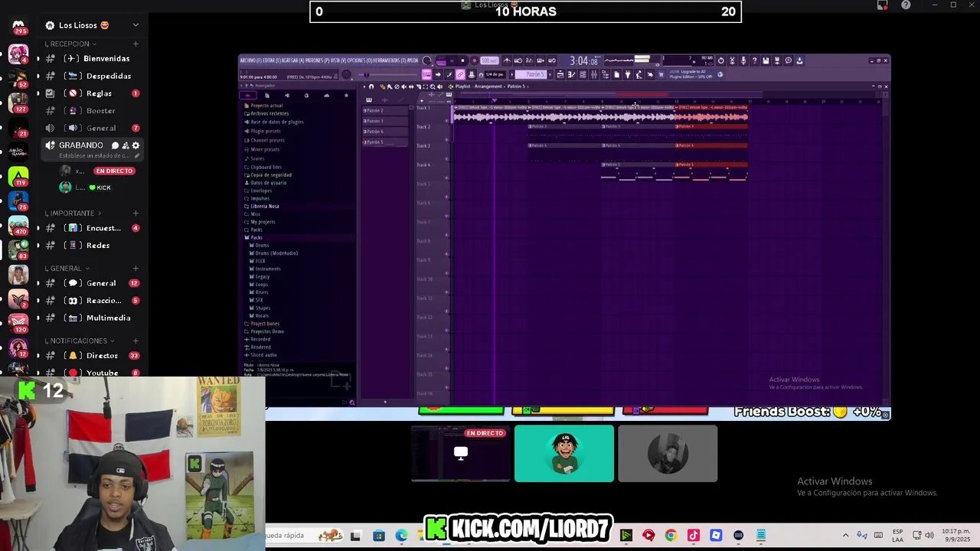This screenshot has width=980, height=551.
Task: Open the FL Studio metronome icon
Action: pyautogui.click(x=507, y=60)
